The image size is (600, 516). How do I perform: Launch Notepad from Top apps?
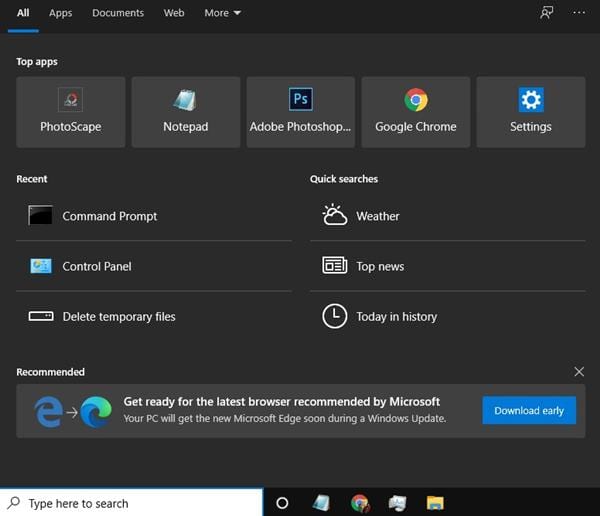click(186, 112)
